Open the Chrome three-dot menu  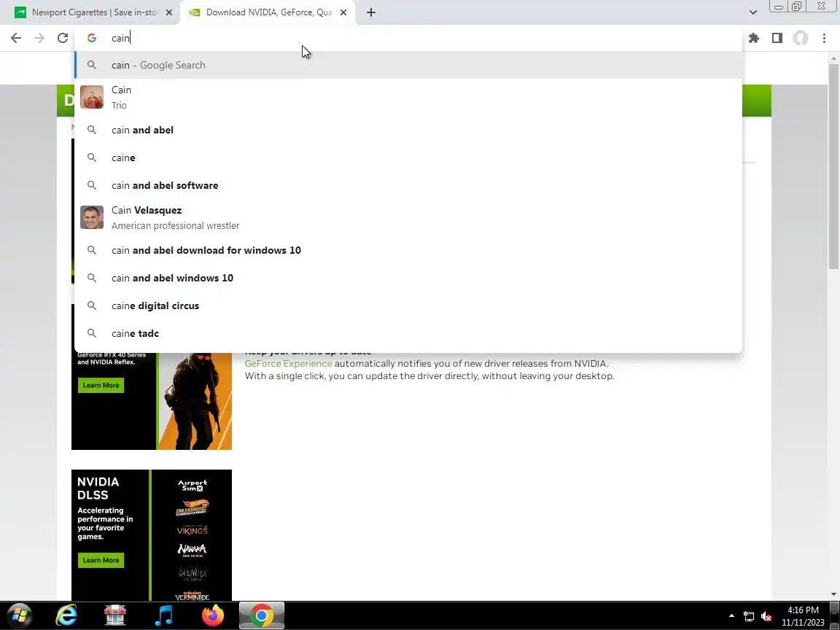point(824,38)
